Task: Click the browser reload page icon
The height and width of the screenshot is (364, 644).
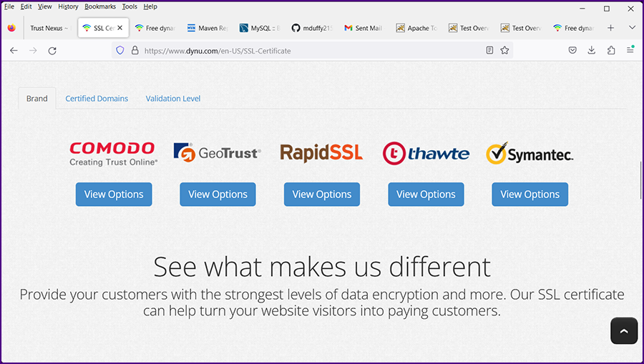Action: coord(52,51)
